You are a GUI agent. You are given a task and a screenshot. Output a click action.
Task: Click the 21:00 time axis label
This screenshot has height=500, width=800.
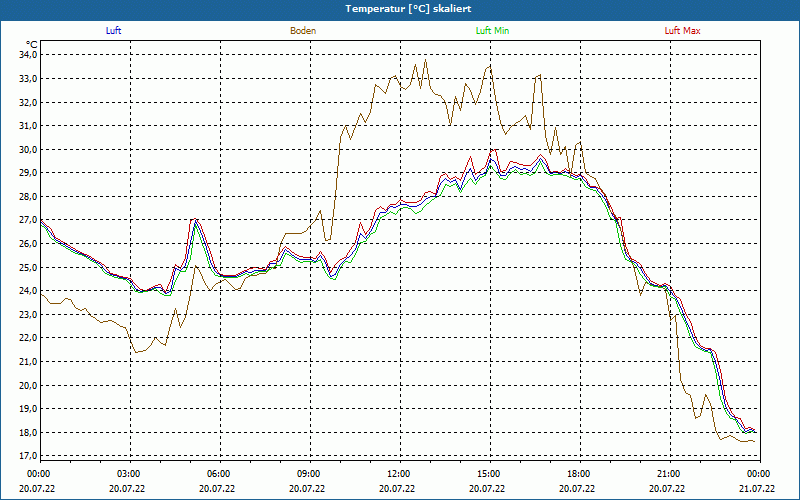click(x=670, y=474)
